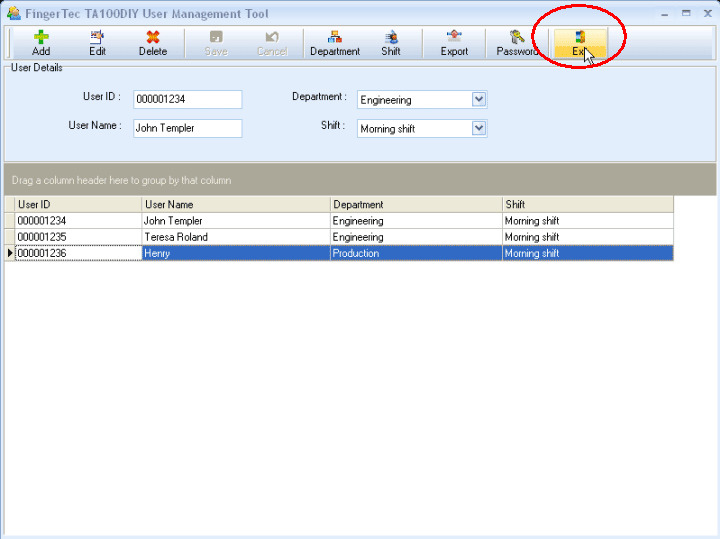This screenshot has width=720, height=539.
Task: Click into the User ID input field
Action: (x=187, y=99)
